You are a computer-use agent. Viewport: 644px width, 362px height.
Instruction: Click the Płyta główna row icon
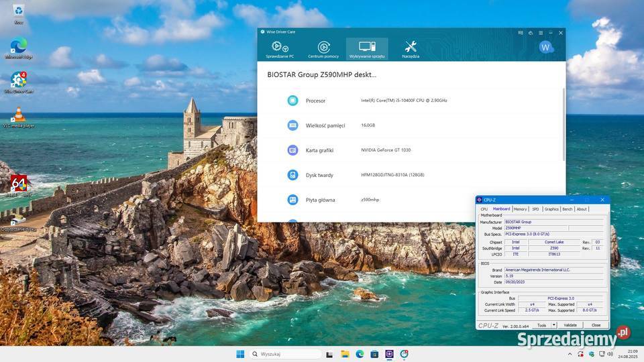tap(292, 200)
